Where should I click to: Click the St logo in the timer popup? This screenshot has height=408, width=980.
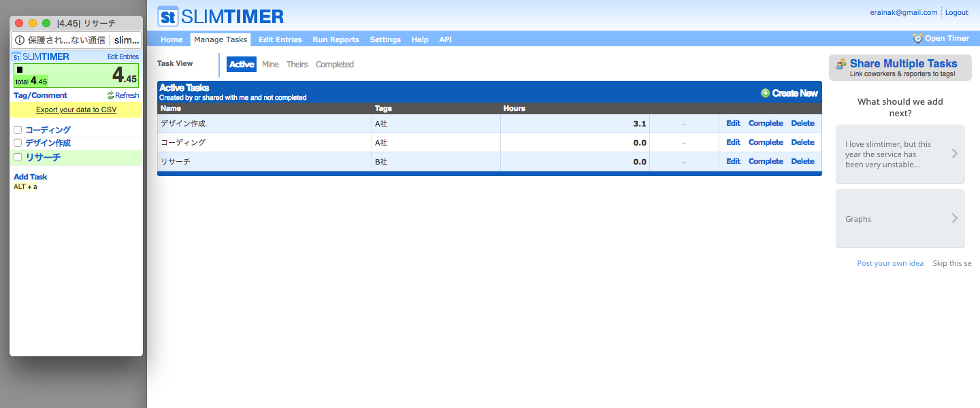click(17, 56)
